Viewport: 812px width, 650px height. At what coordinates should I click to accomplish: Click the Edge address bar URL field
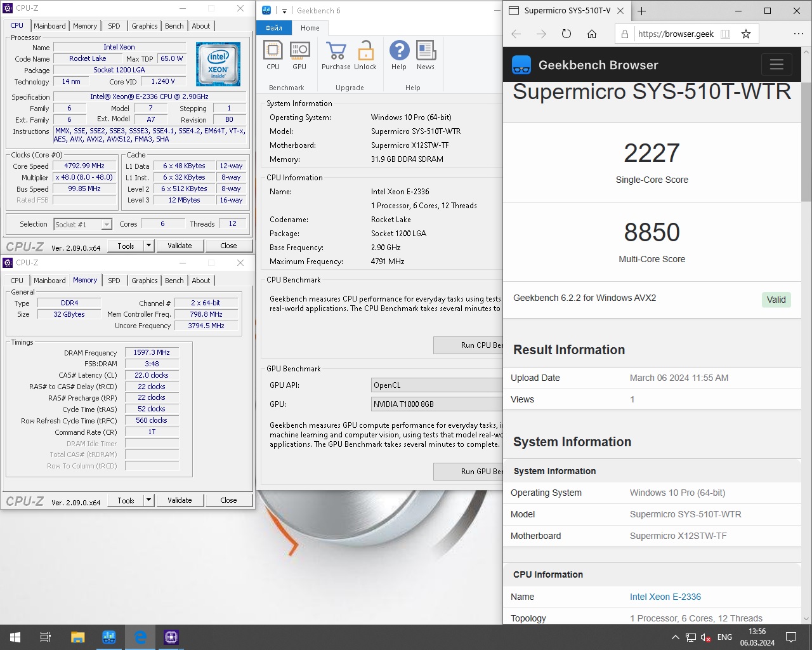(x=676, y=34)
